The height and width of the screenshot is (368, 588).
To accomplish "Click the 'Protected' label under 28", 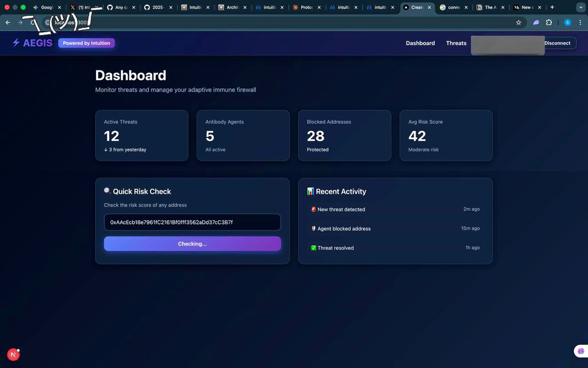I will point(318,150).
